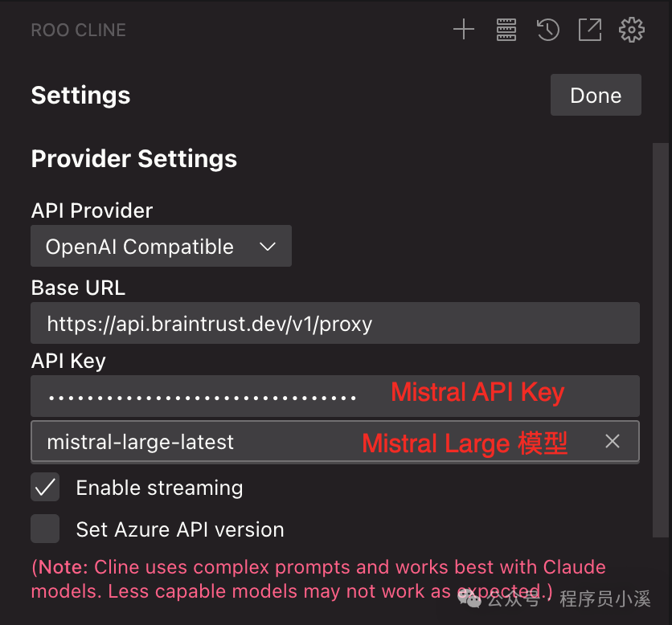This screenshot has height=625, width=672.
Task: Focus the masked API Key field
Action: [x=335, y=396]
